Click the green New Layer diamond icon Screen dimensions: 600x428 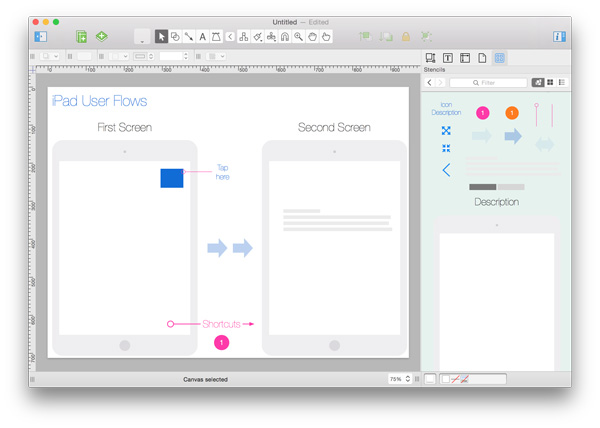pos(101,36)
